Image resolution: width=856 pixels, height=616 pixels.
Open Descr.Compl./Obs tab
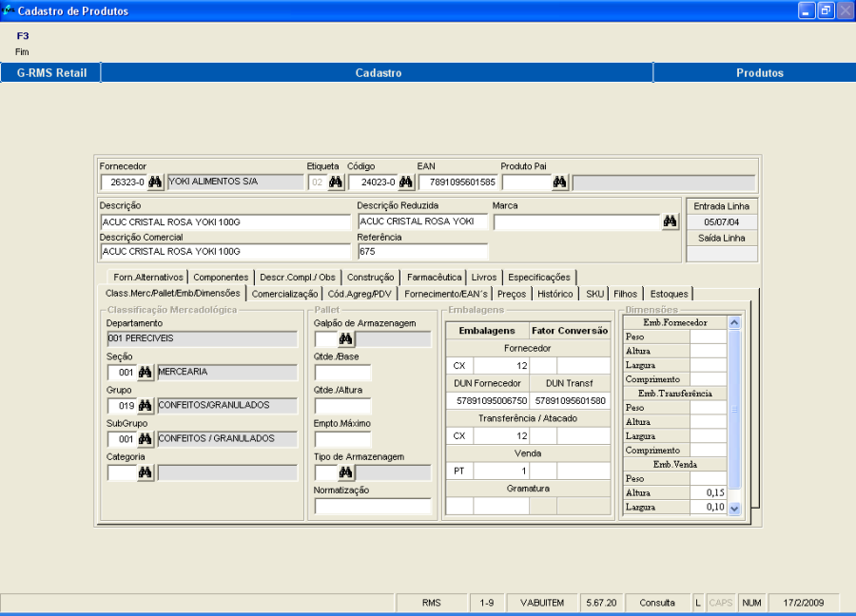[298, 278]
